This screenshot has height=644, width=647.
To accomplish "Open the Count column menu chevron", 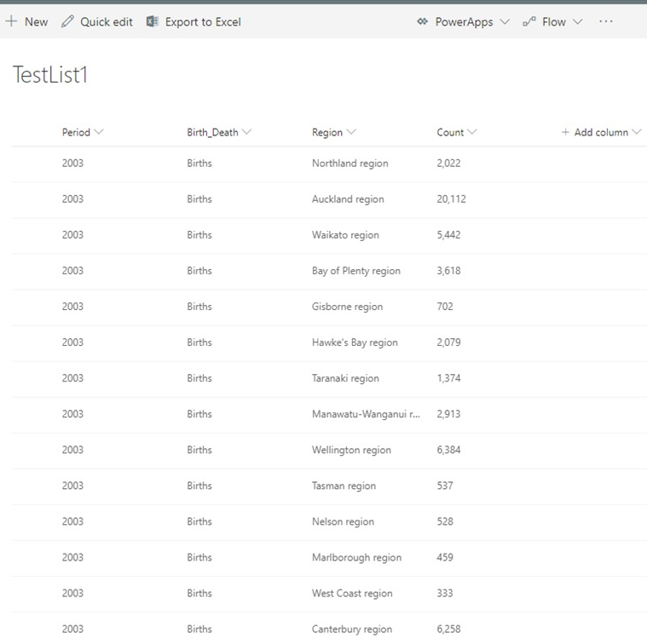I will pyautogui.click(x=472, y=132).
